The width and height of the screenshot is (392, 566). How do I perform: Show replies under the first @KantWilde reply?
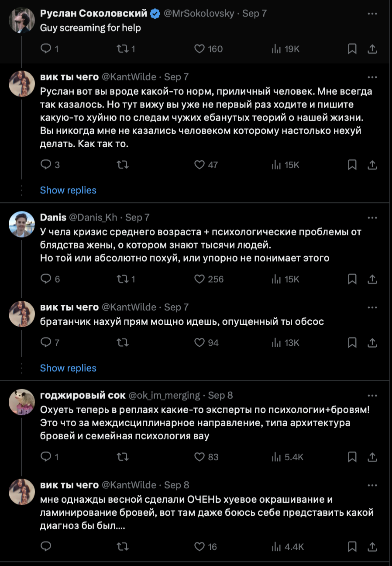68,190
